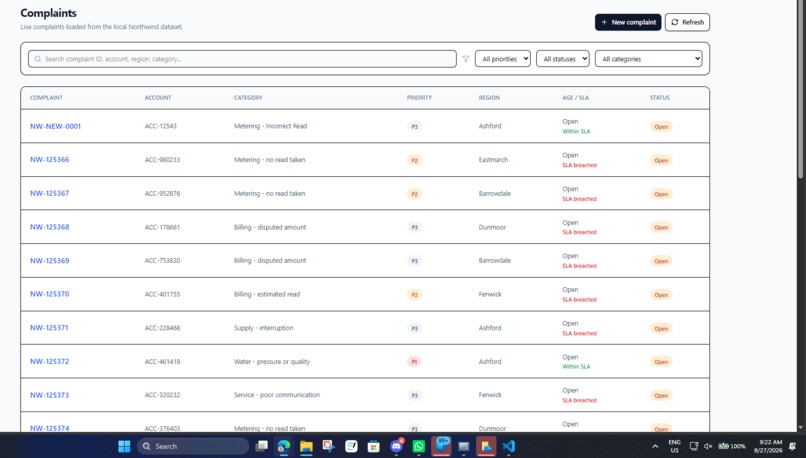The width and height of the screenshot is (806, 458).
Task: Open File Explorer from taskbar
Action: point(306,446)
